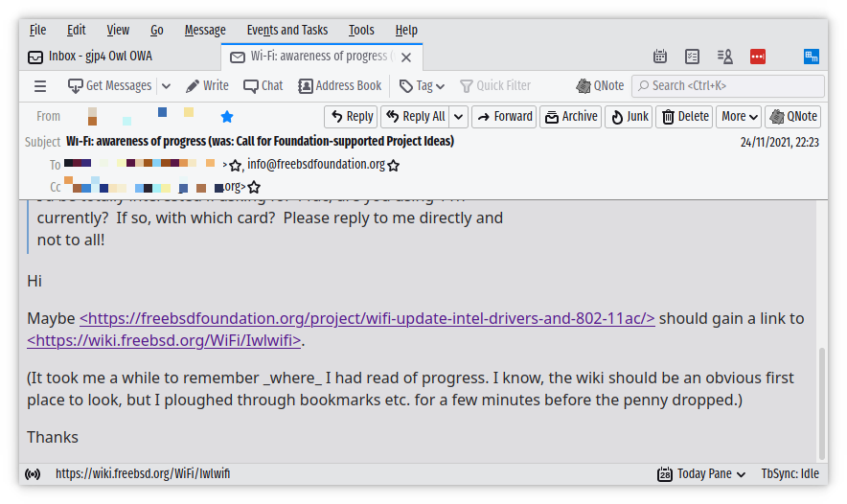This screenshot has width=847, height=504.
Task: Forward this message
Action: click(x=504, y=117)
